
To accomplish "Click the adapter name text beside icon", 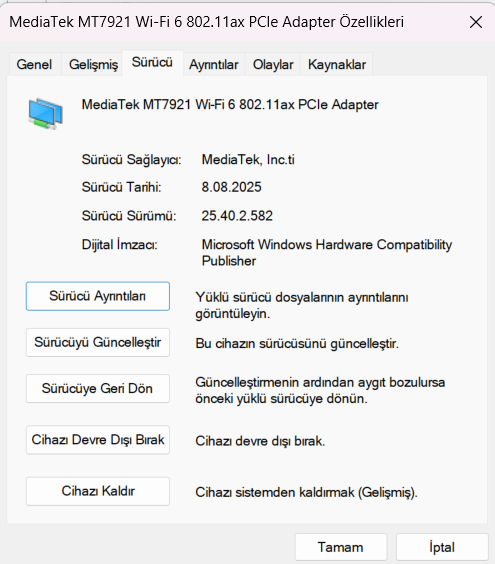I will coord(230,105).
